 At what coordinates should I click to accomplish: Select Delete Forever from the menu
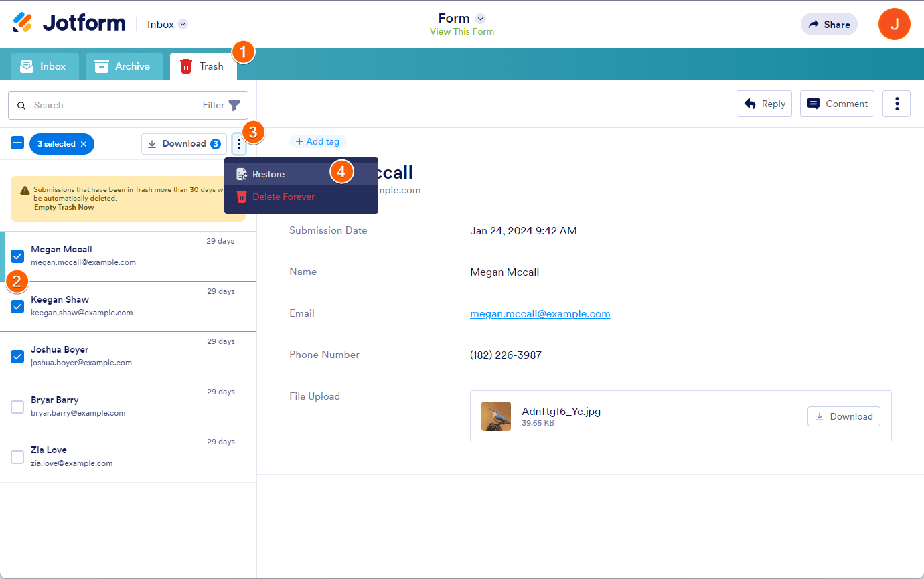tap(282, 196)
